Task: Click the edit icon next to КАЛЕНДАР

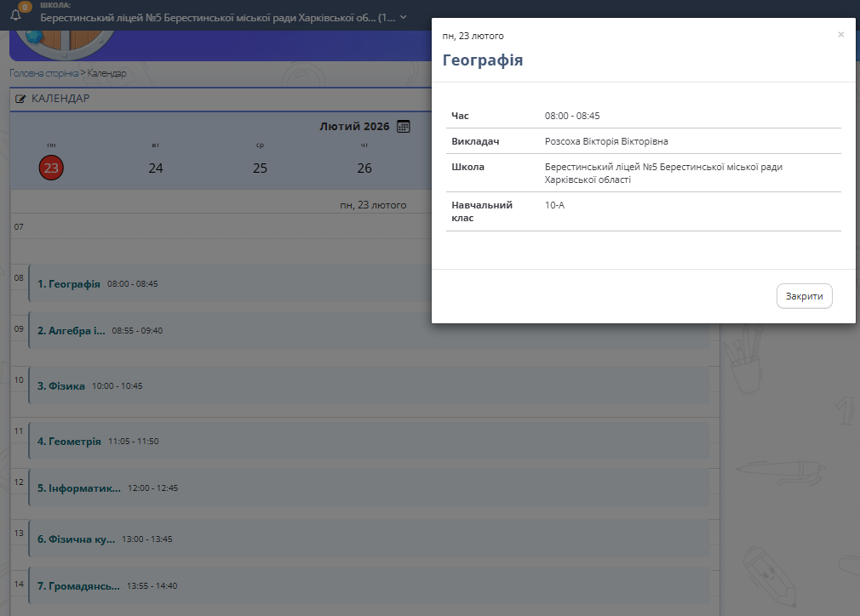Action: coord(20,99)
